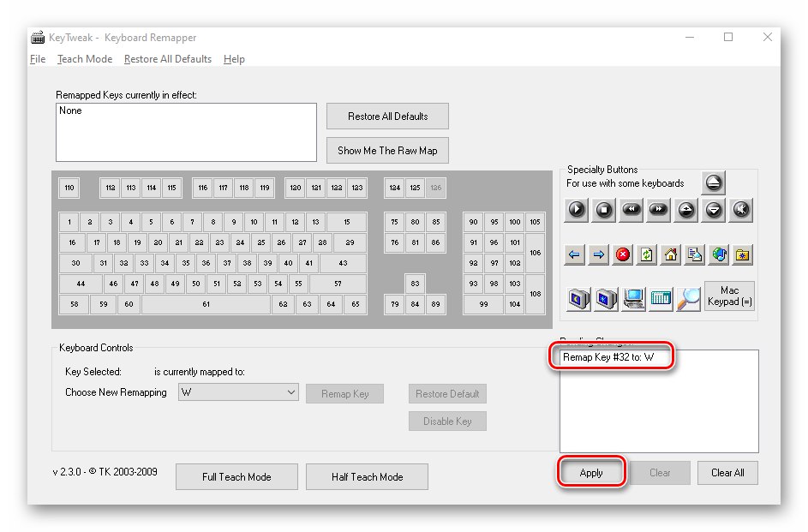This screenshot has height=532, width=808.
Task: Select the My Computer specialty button
Action: point(633,299)
